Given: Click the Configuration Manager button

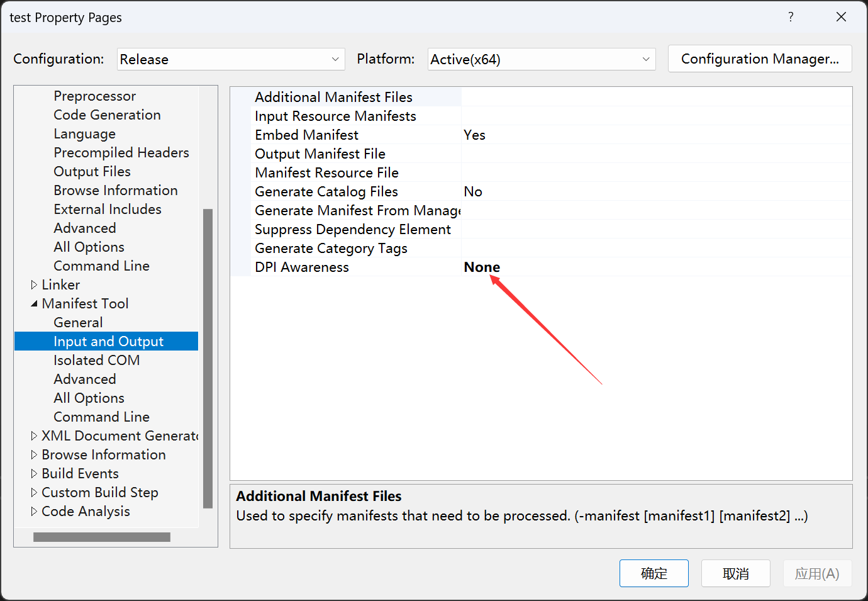Looking at the screenshot, I should (759, 59).
